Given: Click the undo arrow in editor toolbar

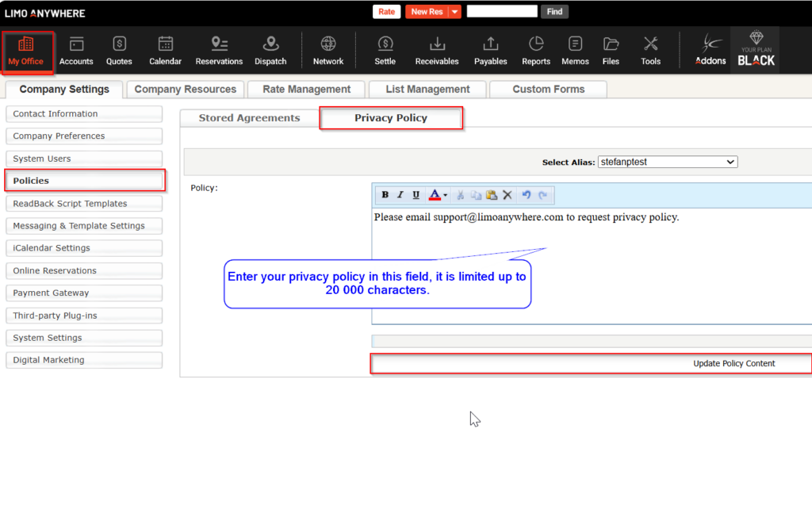Looking at the screenshot, I should (526, 195).
